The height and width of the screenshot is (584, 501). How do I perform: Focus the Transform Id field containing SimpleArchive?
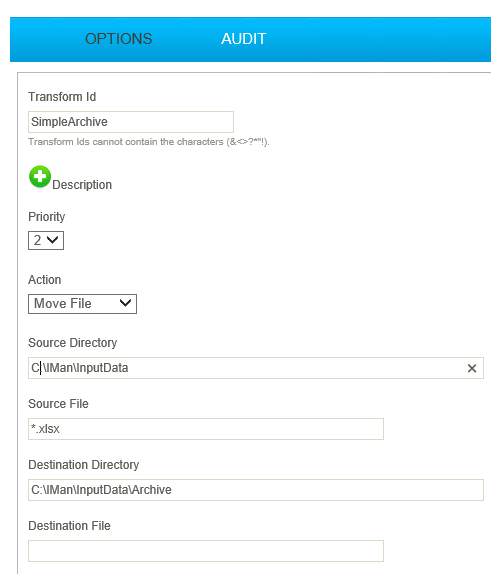[x=131, y=122]
